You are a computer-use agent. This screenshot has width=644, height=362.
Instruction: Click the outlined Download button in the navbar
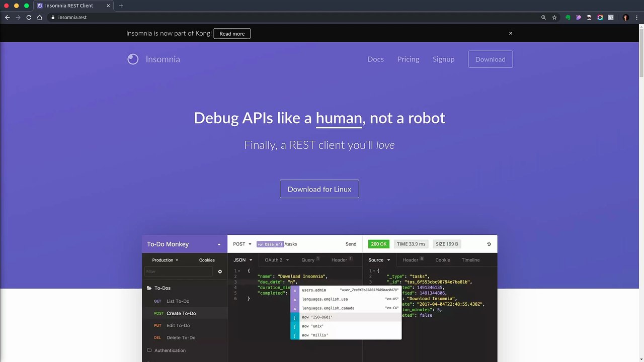point(491,59)
